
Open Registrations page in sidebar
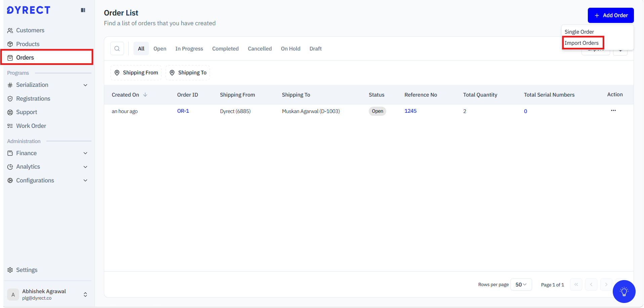(x=33, y=99)
